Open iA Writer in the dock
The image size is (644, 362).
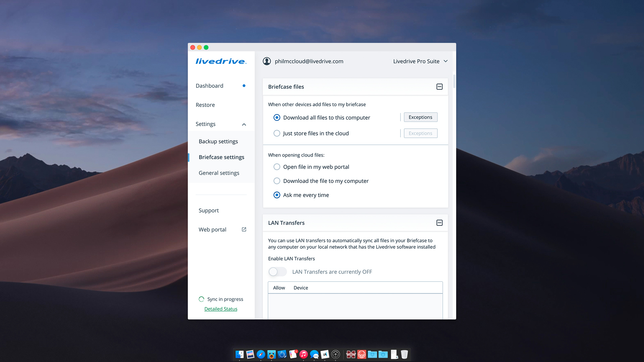tap(325, 354)
